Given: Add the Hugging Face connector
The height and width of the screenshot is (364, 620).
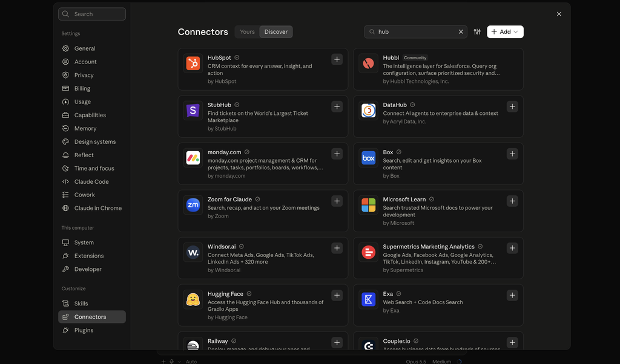Looking at the screenshot, I should (x=337, y=295).
